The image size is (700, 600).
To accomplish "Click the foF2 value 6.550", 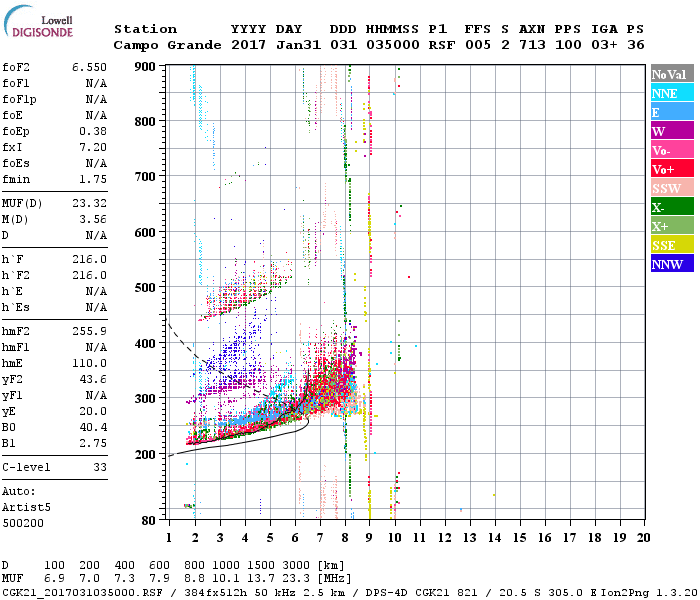I will tap(89, 67).
